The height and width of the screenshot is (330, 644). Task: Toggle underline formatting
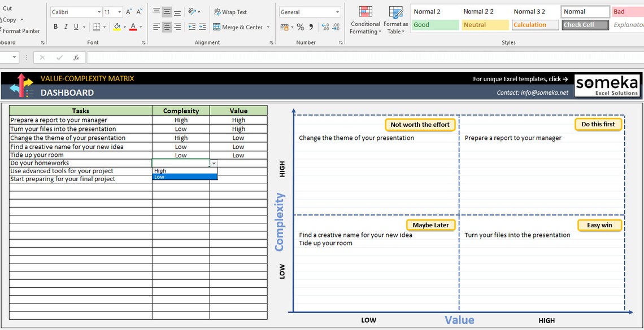[75, 27]
